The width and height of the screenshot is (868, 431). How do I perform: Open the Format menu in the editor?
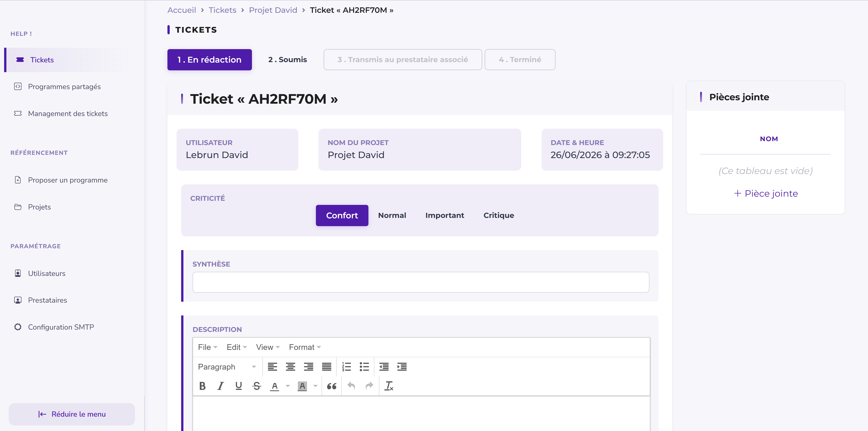pos(305,347)
